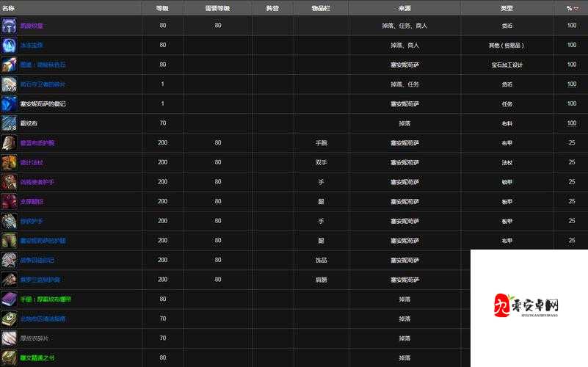This screenshot has height=367, width=588.
Task: Click the 来源 column header
Action: click(x=404, y=8)
